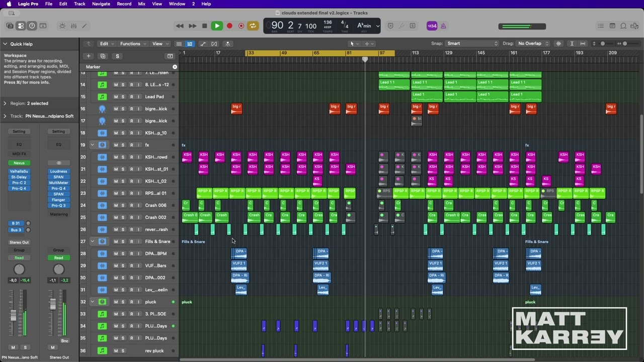Open the File menu
The width and height of the screenshot is (644, 362).
(49, 4)
